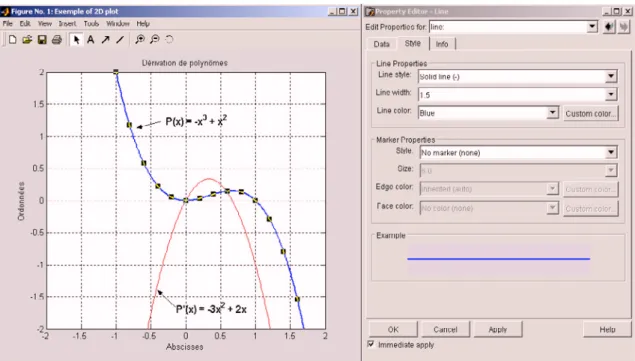Open the Tools menu
635x361 pixels.
click(91, 23)
